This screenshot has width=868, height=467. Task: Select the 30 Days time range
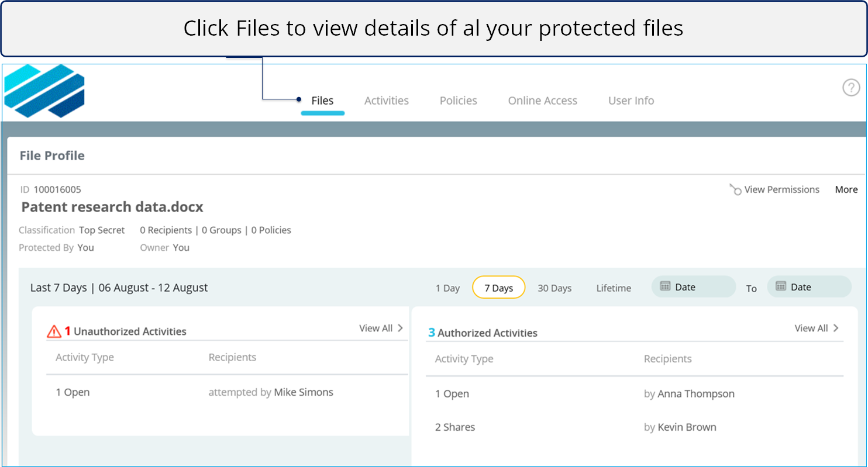pos(554,288)
